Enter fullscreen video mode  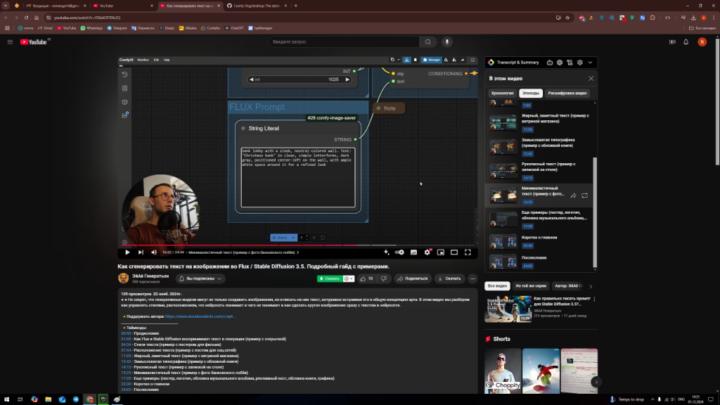(467, 252)
